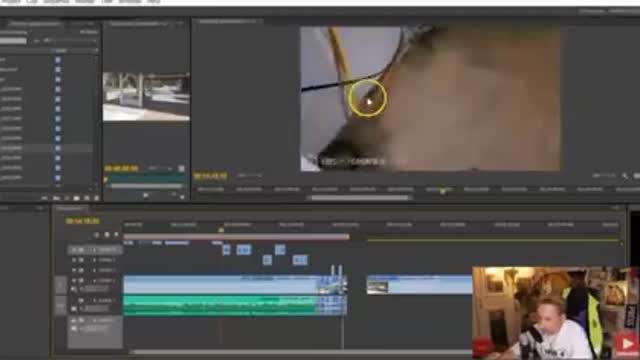Play the clip in the Source monitor
The height and width of the screenshot is (360, 640).
(146, 196)
